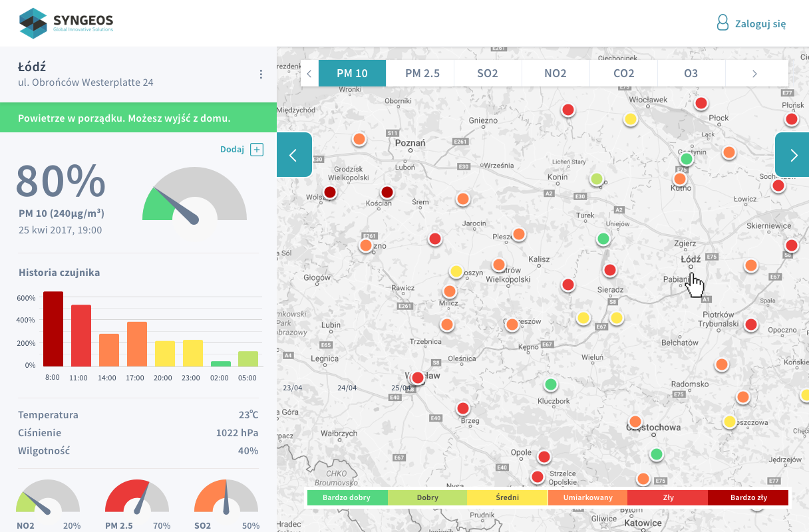Click the user profile icon

pos(723,23)
